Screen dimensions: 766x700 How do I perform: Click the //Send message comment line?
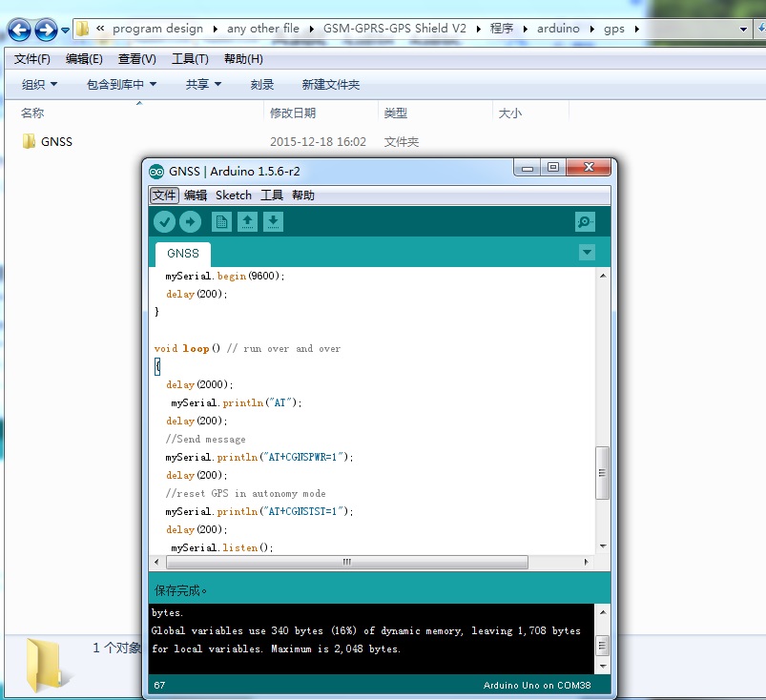[x=206, y=439]
